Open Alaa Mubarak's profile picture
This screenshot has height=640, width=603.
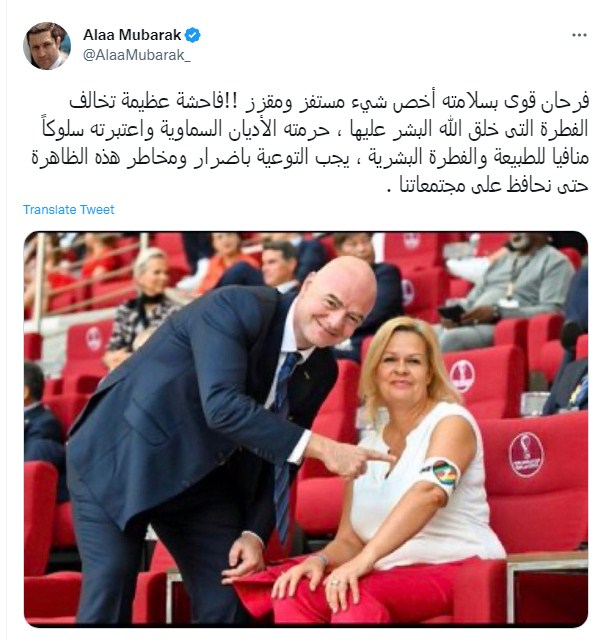point(47,46)
